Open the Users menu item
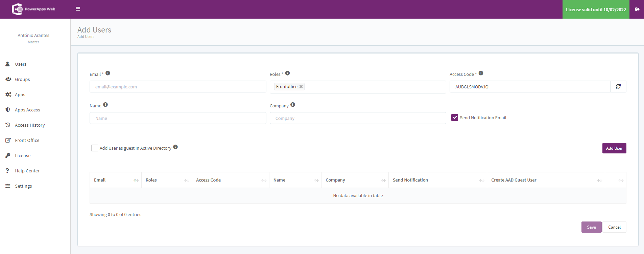Image resolution: width=644 pixels, height=254 pixels. 21,64
